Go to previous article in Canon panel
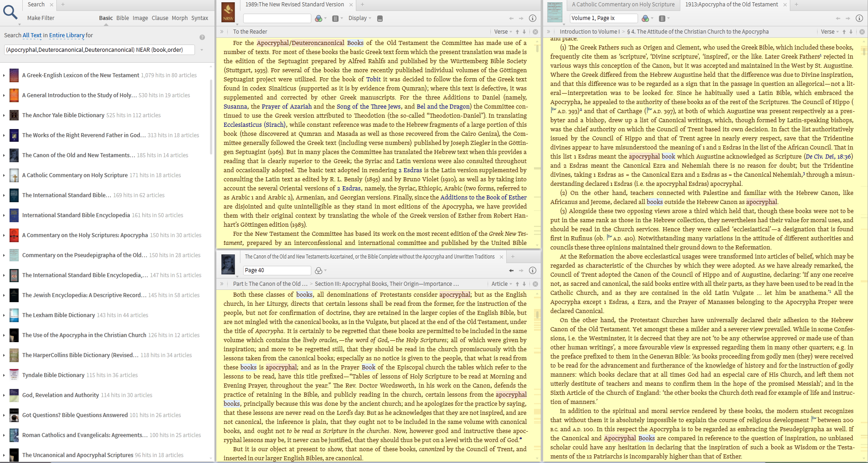Viewport: 868px width, 463px height. 517,284
